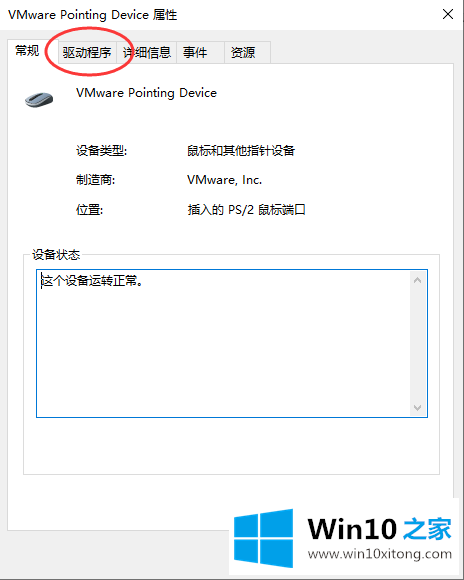Screen dimensions: 464x580
Task: Click the 设备类型 label
Action: coord(101,151)
